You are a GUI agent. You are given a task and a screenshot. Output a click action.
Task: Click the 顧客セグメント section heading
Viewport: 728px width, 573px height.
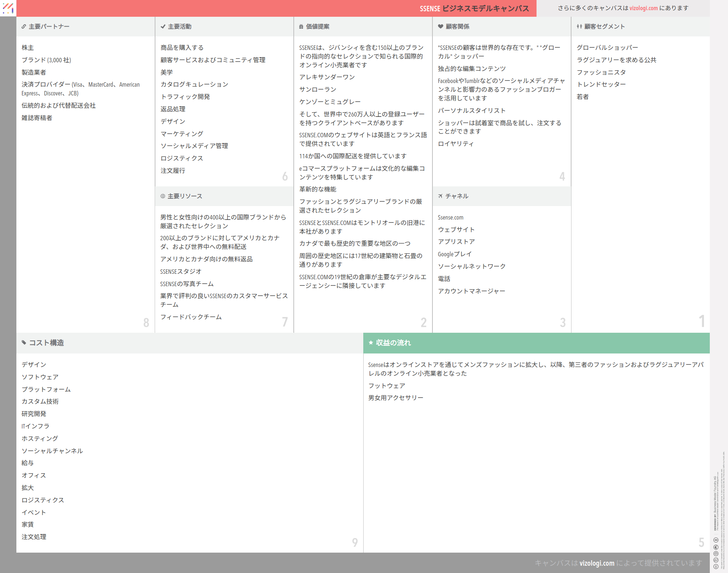click(x=604, y=27)
